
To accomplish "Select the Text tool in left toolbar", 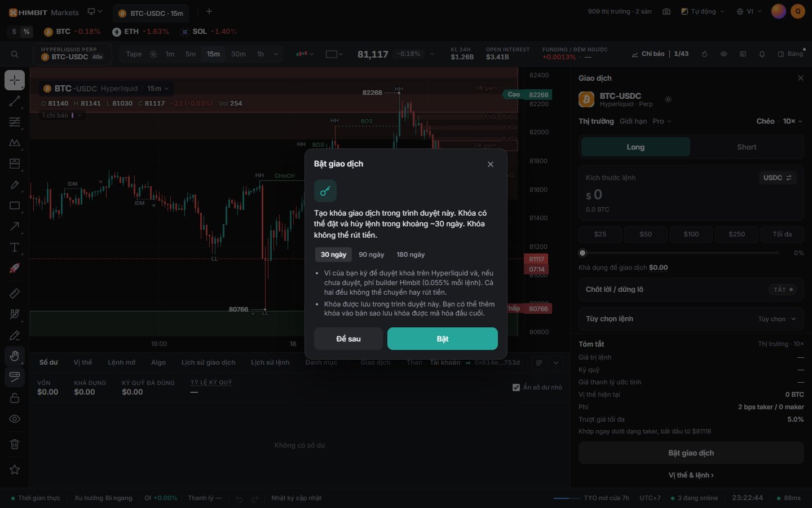I will click(15, 247).
